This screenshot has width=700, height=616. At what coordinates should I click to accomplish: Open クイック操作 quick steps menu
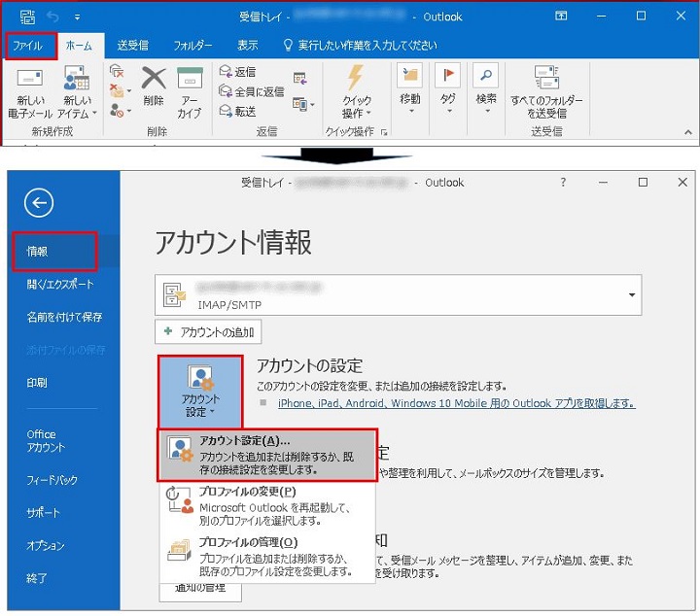356,92
